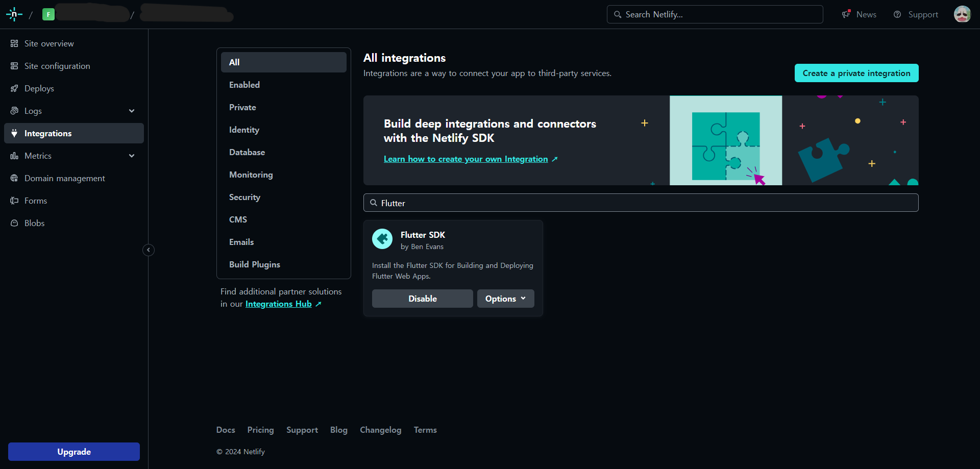
Task: Select the Security category filter
Action: (284, 197)
